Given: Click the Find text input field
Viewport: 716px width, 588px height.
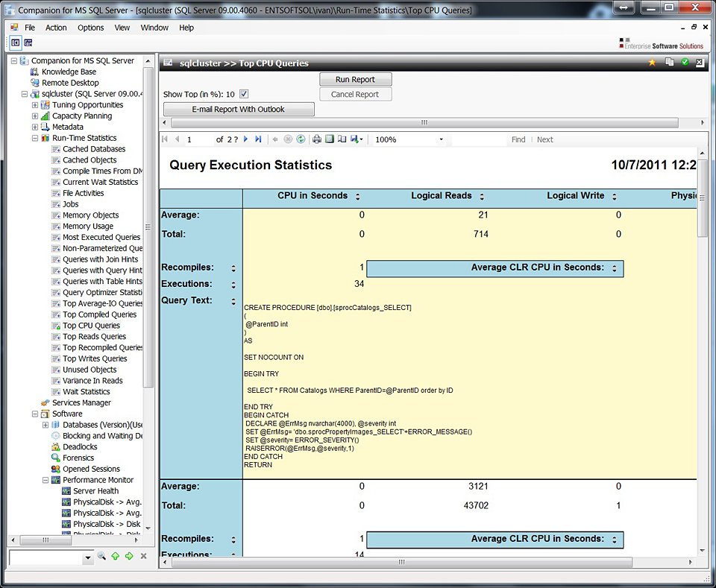Looking at the screenshot, I should [x=480, y=139].
